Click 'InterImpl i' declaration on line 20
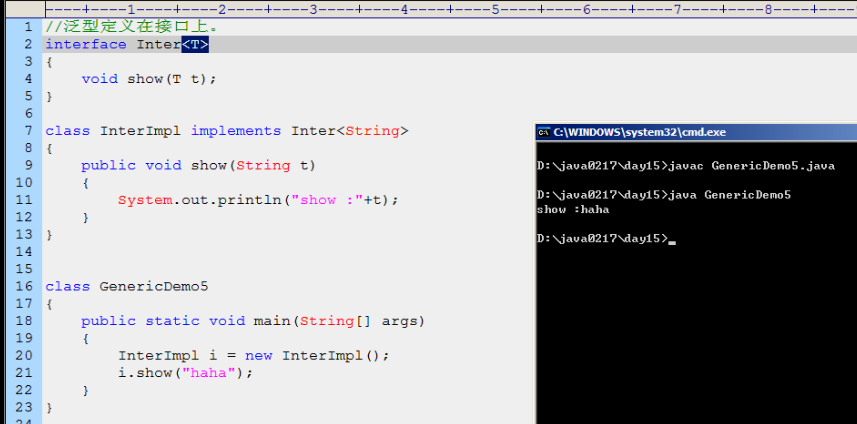 (x=167, y=356)
